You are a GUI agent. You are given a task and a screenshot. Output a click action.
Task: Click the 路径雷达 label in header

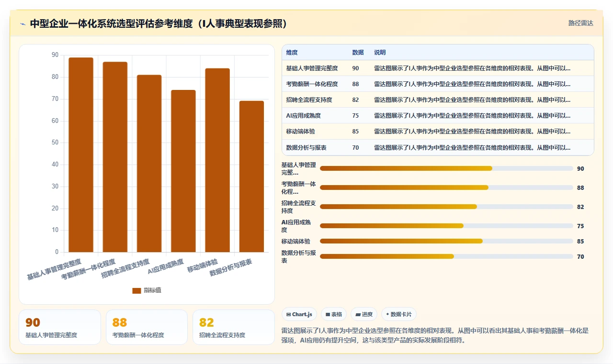[580, 23]
